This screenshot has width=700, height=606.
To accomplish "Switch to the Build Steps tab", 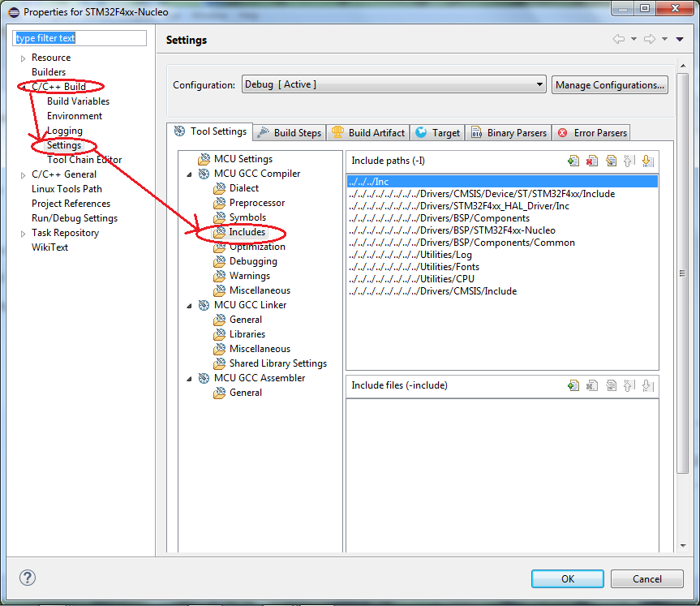I will tap(290, 132).
